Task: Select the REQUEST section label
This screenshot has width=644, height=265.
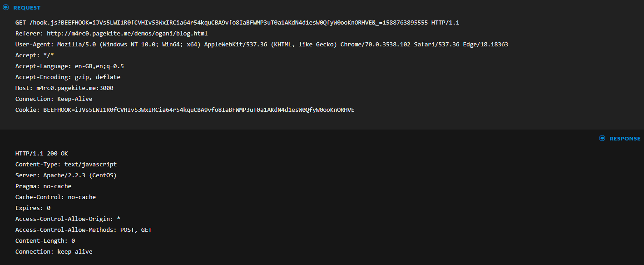Action: pyautogui.click(x=27, y=8)
